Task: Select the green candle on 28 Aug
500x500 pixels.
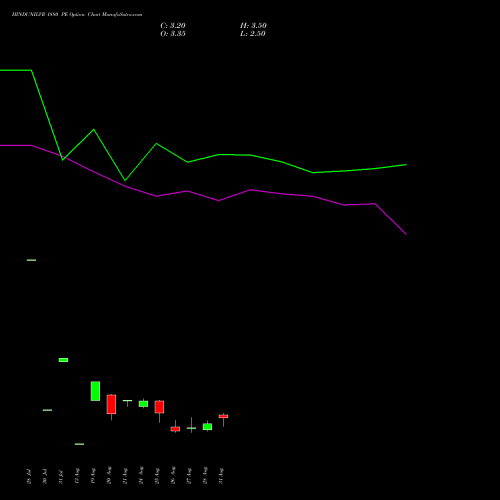Action: coord(207,426)
